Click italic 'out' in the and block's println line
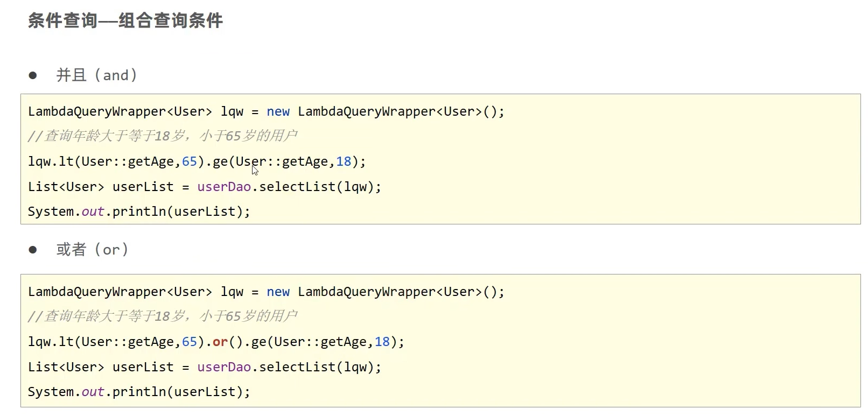The image size is (868, 416). [93, 212]
